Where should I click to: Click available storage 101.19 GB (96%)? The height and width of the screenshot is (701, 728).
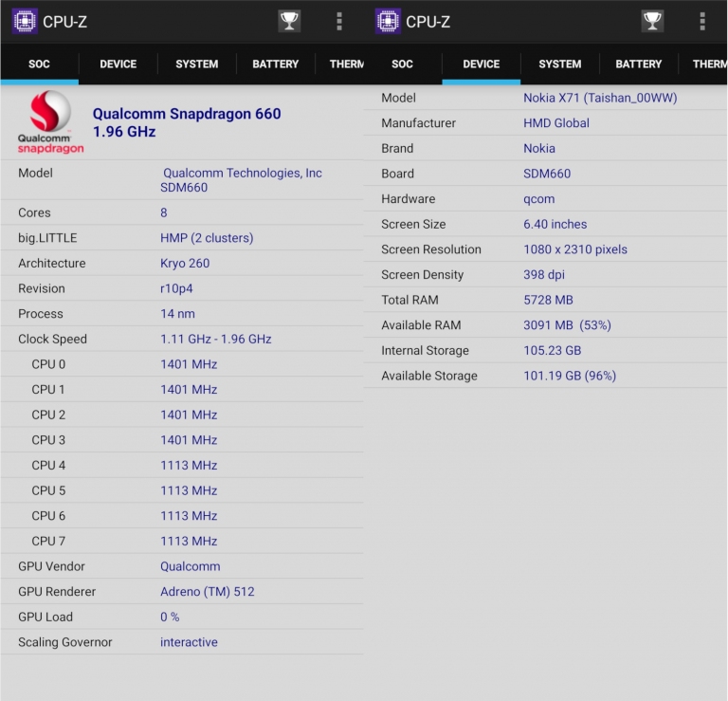570,376
